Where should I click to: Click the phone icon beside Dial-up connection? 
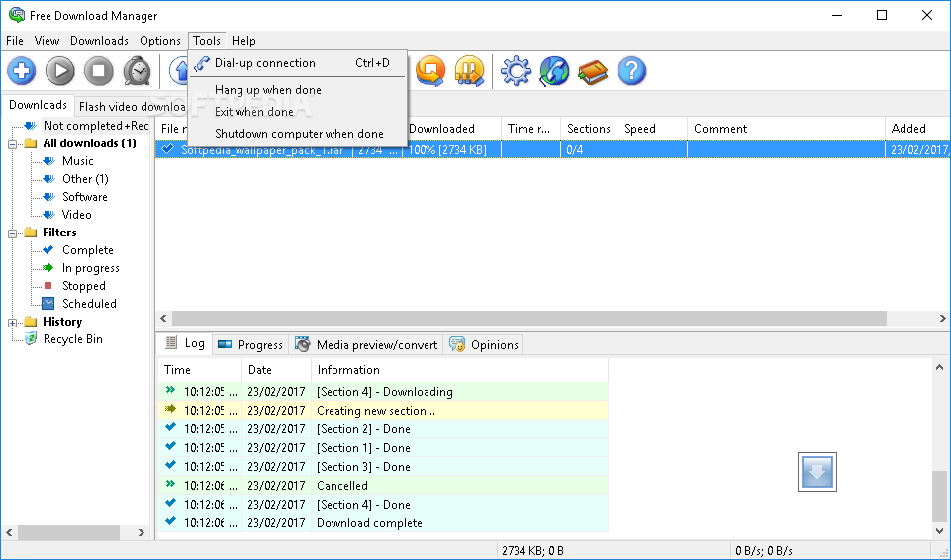(x=202, y=63)
